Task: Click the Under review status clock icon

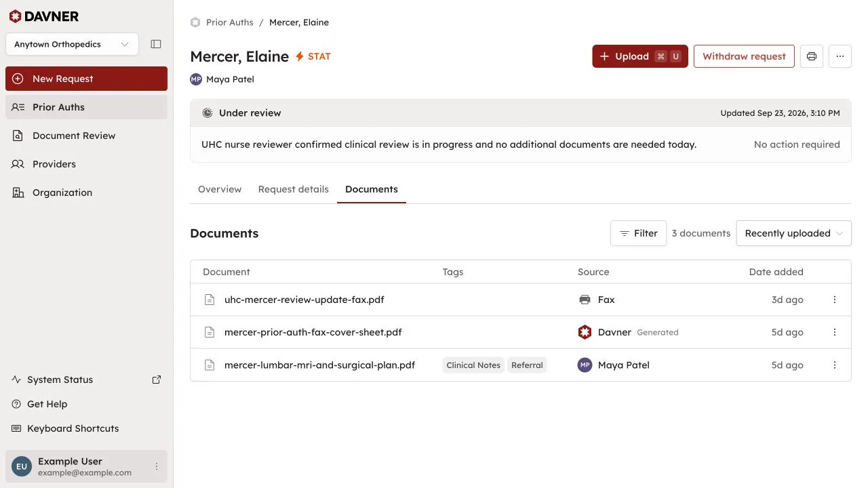Action: 208,113
